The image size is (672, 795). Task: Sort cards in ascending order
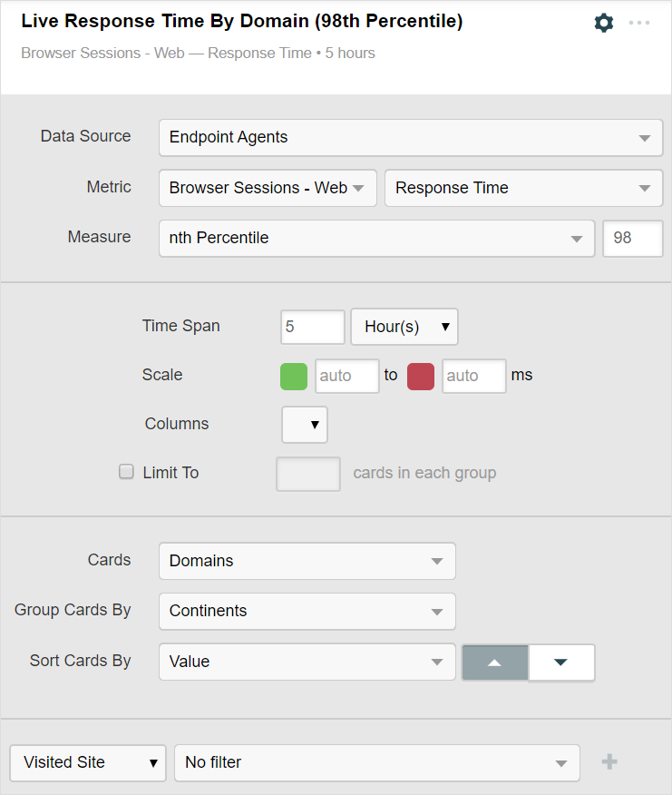tap(494, 662)
